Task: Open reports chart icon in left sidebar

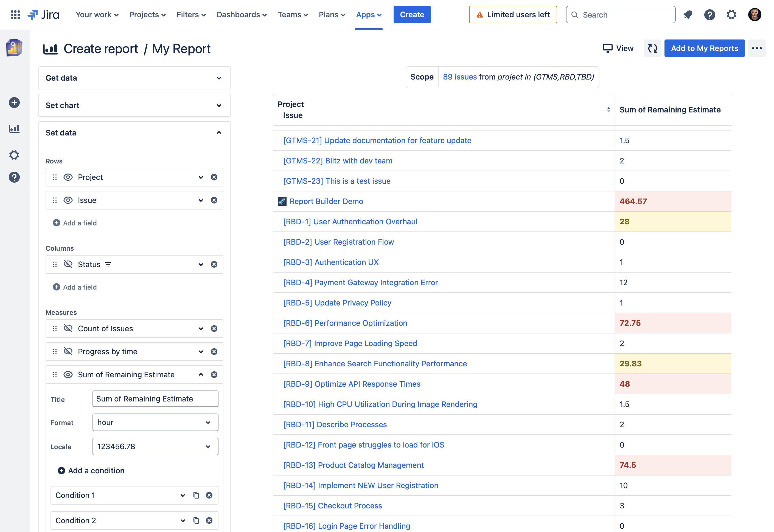Action: coord(14,128)
